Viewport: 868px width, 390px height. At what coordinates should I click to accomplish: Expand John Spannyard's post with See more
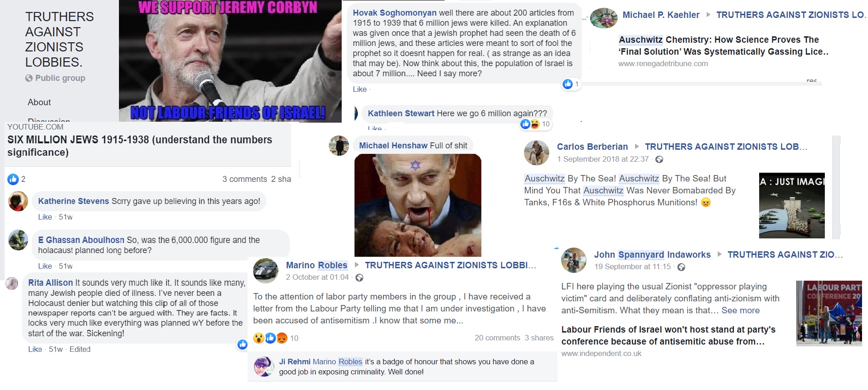click(740, 311)
